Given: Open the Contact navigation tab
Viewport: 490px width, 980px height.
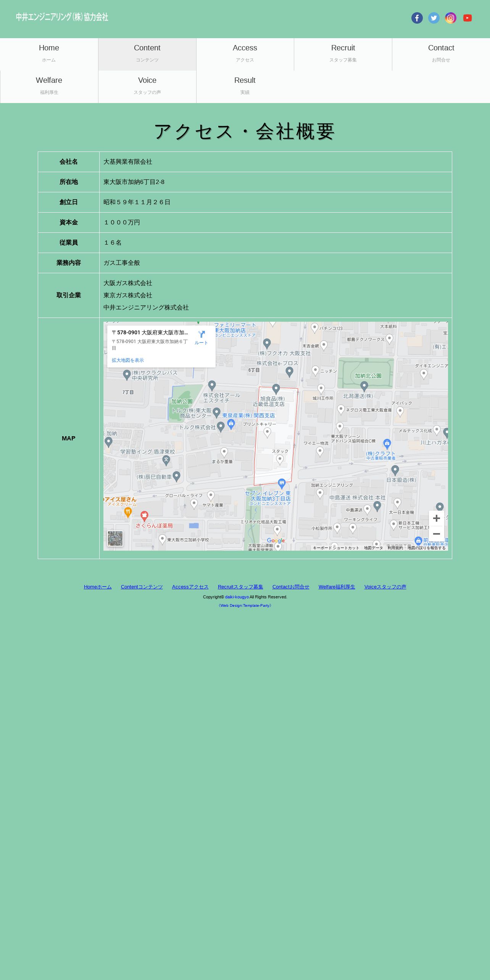Looking at the screenshot, I should pyautogui.click(x=441, y=54).
